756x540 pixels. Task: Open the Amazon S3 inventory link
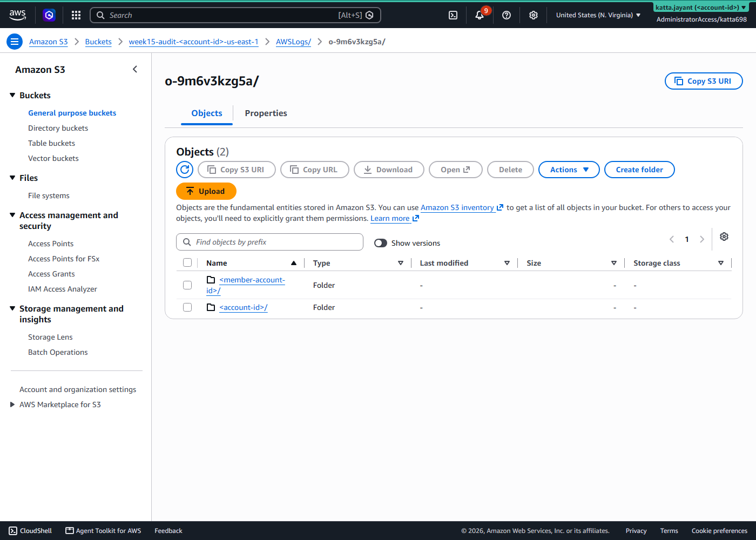462,207
